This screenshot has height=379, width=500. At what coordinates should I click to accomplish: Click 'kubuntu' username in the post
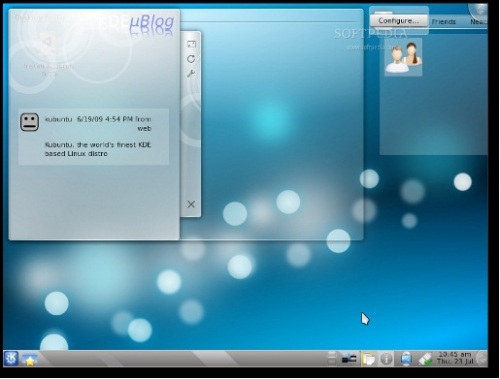(58, 119)
